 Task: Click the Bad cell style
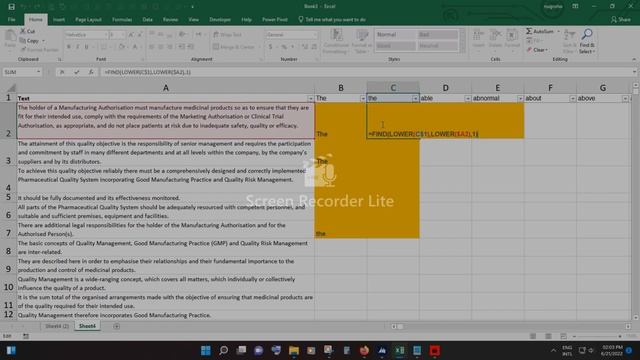437,35
